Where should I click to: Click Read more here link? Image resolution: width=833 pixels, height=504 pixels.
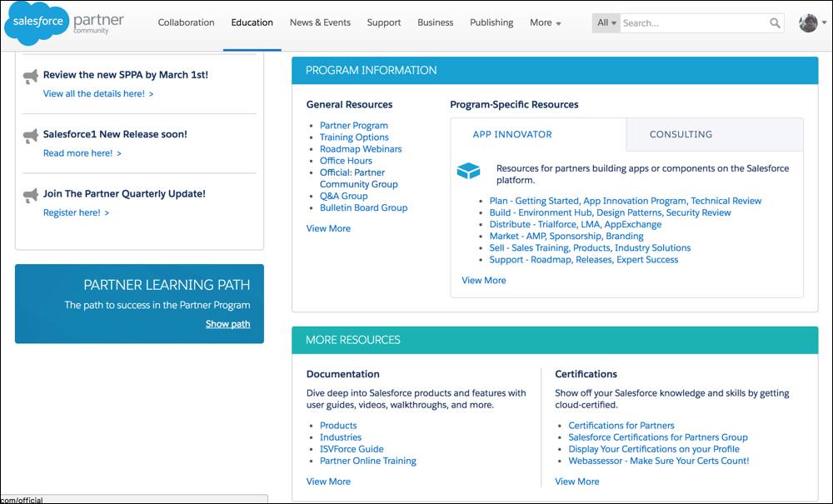pyautogui.click(x=82, y=153)
